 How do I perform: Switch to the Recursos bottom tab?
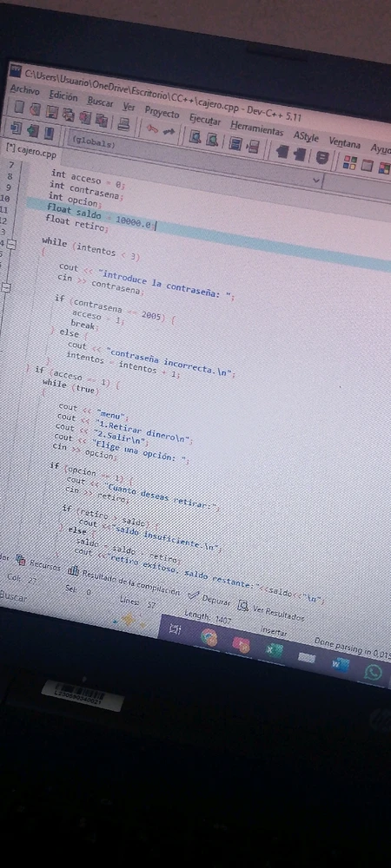pos(39,564)
